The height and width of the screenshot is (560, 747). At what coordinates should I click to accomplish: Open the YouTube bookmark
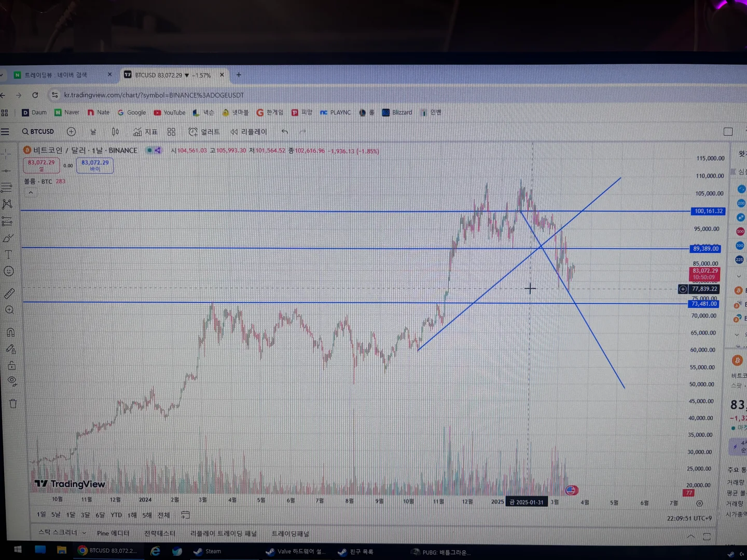170,113
